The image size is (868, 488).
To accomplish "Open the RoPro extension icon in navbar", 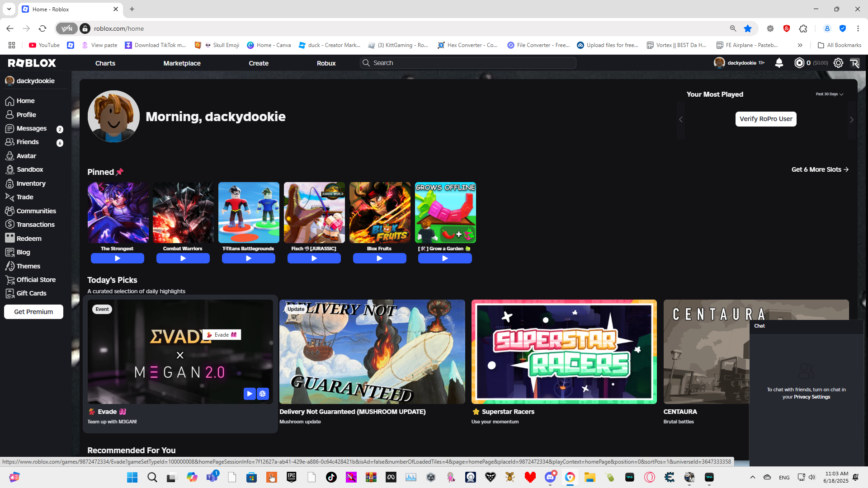I will 854,63.
